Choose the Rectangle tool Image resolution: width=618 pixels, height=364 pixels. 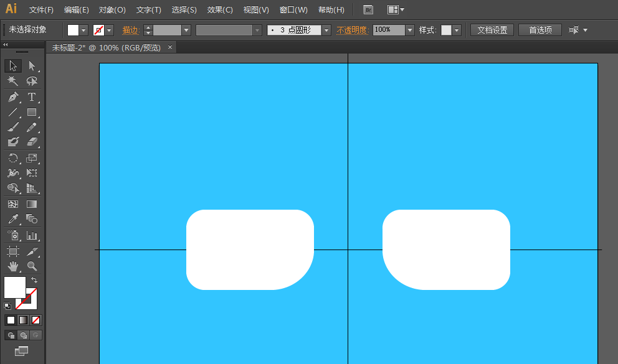(32, 113)
